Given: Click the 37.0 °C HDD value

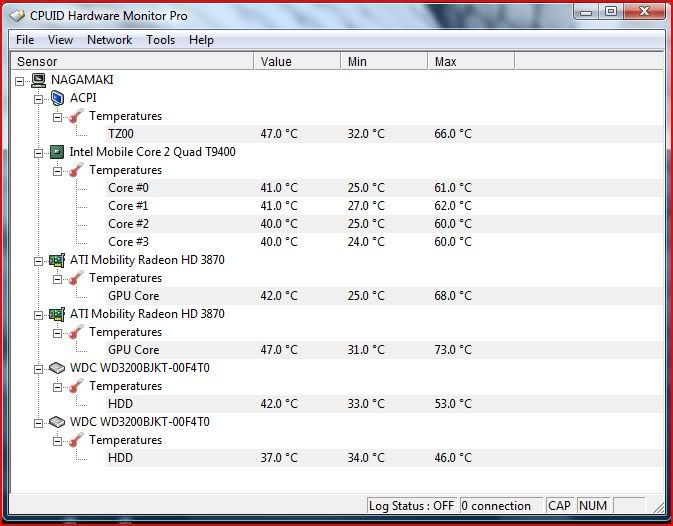Looking at the screenshot, I should [279, 458].
